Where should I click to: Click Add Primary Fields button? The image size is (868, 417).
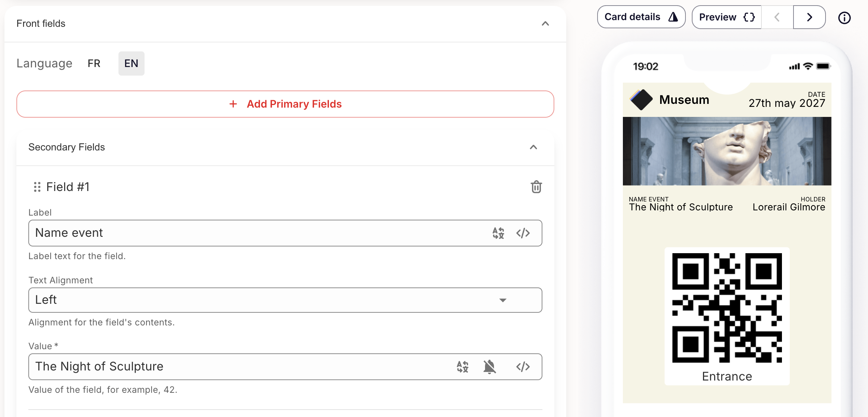[285, 104]
